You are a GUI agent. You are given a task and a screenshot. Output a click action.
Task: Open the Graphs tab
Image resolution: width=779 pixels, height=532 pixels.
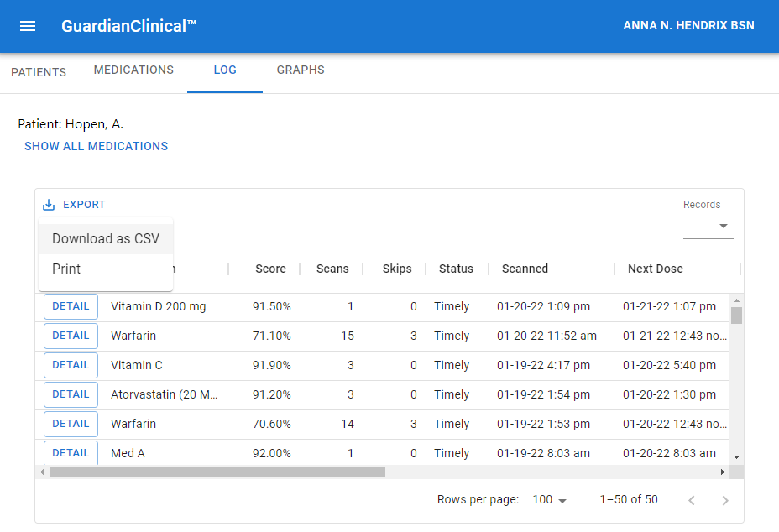point(301,70)
